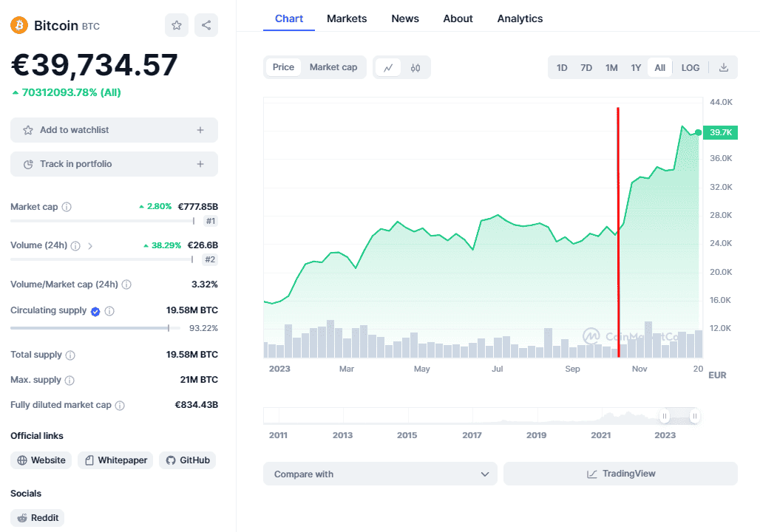The width and height of the screenshot is (760, 532).
Task: Open the Analytics tab
Action: pyautogui.click(x=520, y=18)
